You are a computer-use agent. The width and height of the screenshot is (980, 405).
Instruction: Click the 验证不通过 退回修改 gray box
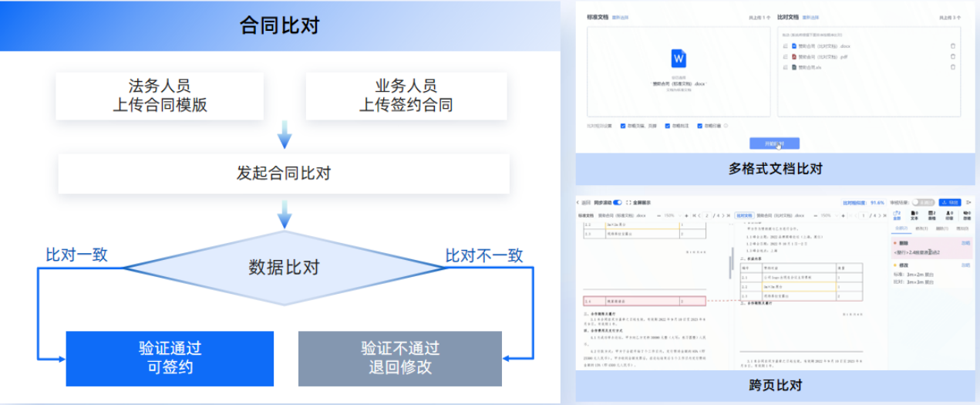pyautogui.click(x=399, y=358)
